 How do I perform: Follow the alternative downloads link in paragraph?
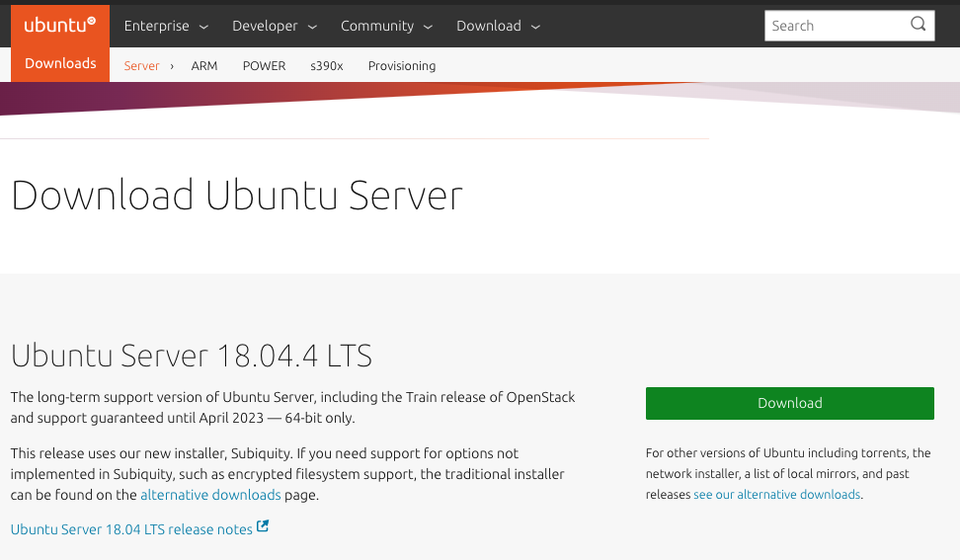click(210, 495)
